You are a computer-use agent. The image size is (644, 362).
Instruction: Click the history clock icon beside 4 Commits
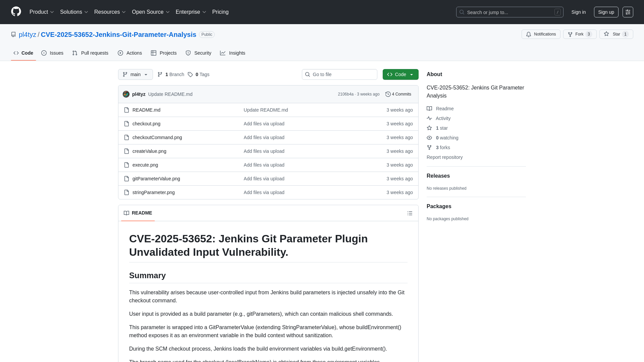(388, 94)
